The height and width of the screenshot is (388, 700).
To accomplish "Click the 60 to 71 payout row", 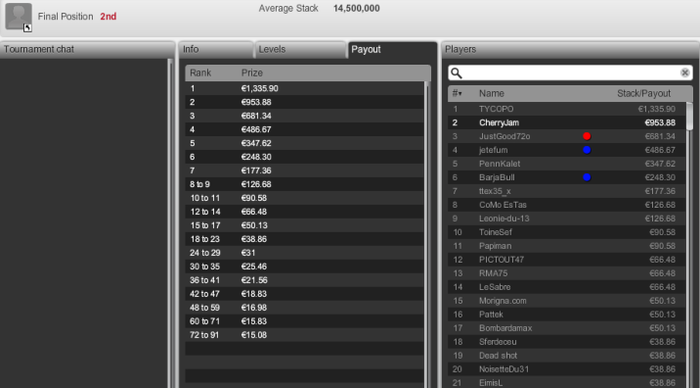I will tap(304, 321).
